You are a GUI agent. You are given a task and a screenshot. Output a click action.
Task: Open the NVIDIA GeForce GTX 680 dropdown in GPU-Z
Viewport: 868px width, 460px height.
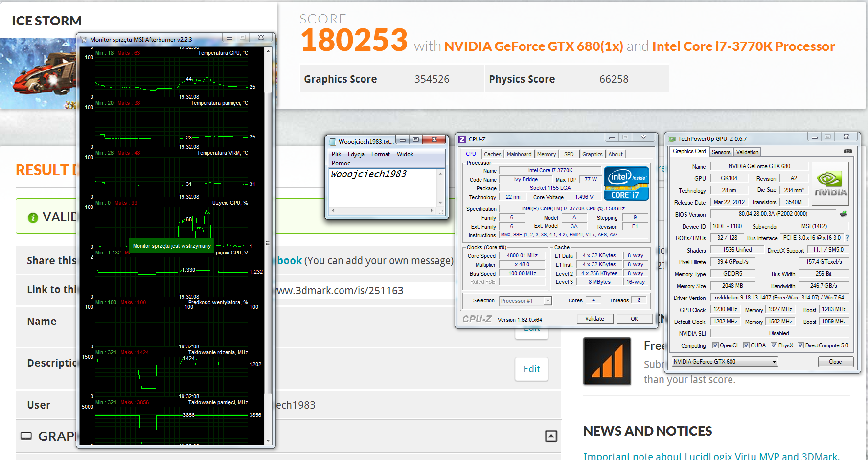(725, 362)
